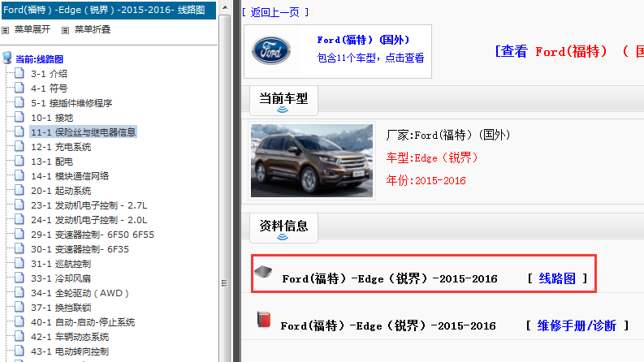
Task: Click the page icon beside 23-1 发动机电子控制 2.7L
Action: pyautogui.click(x=19, y=205)
